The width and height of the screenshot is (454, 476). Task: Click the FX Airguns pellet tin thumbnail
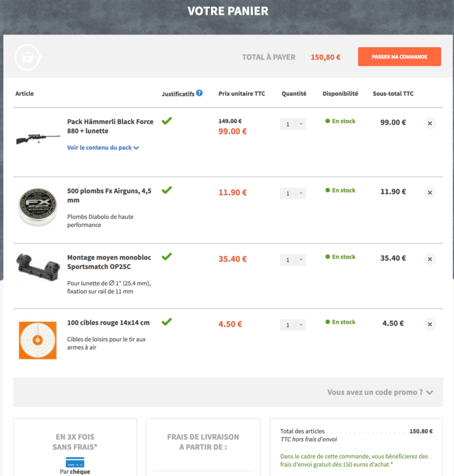click(x=37, y=207)
